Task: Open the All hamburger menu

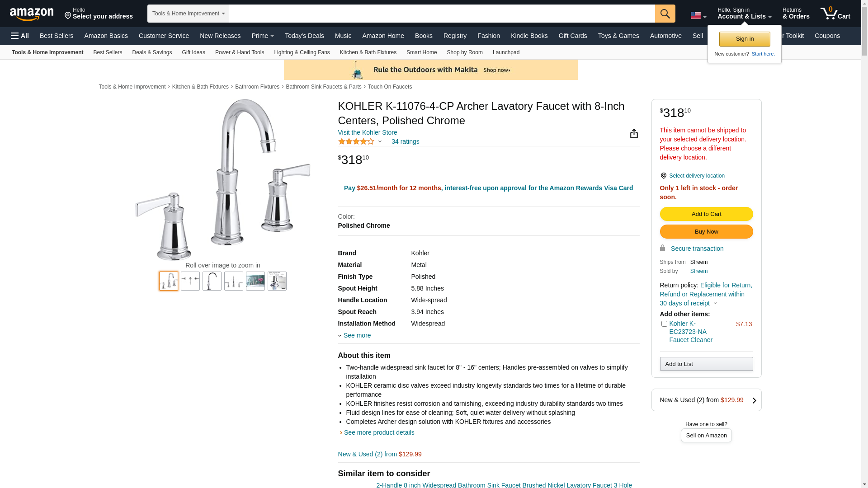Action: (20, 36)
